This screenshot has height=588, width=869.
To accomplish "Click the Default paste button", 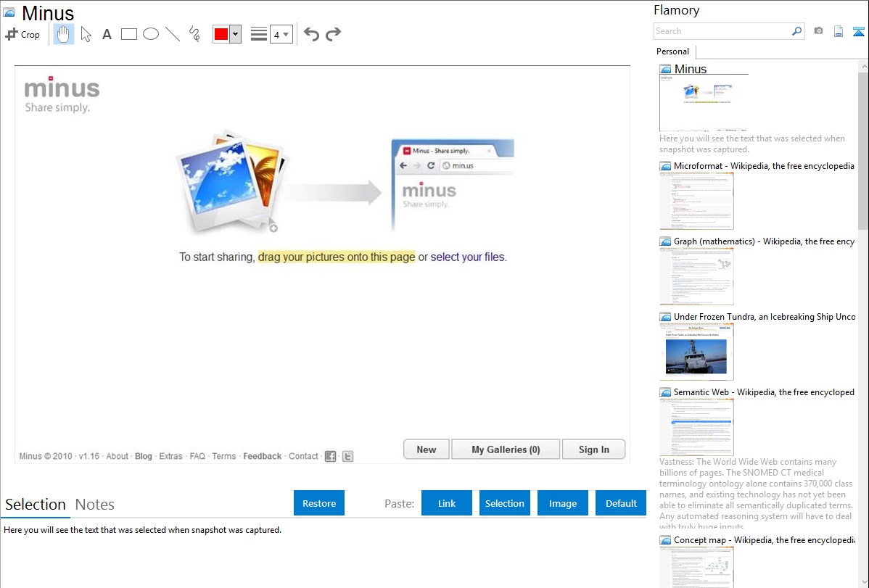I will [x=621, y=503].
